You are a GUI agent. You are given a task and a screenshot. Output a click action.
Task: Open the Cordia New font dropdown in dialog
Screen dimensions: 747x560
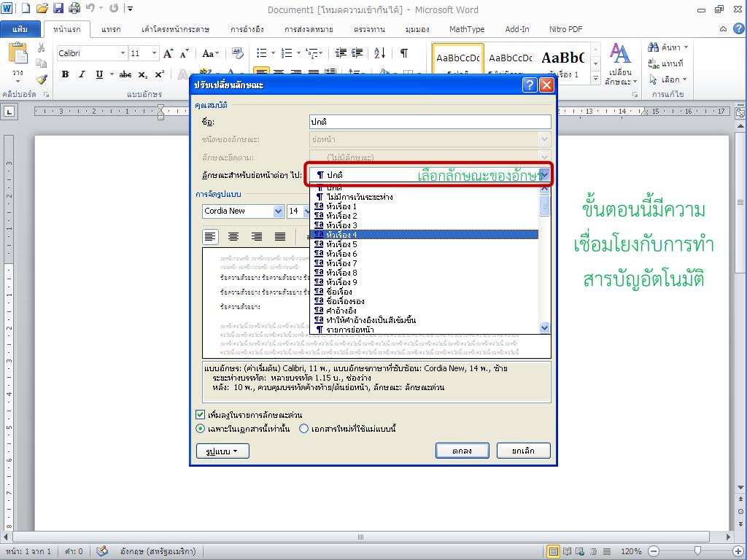pyautogui.click(x=278, y=211)
